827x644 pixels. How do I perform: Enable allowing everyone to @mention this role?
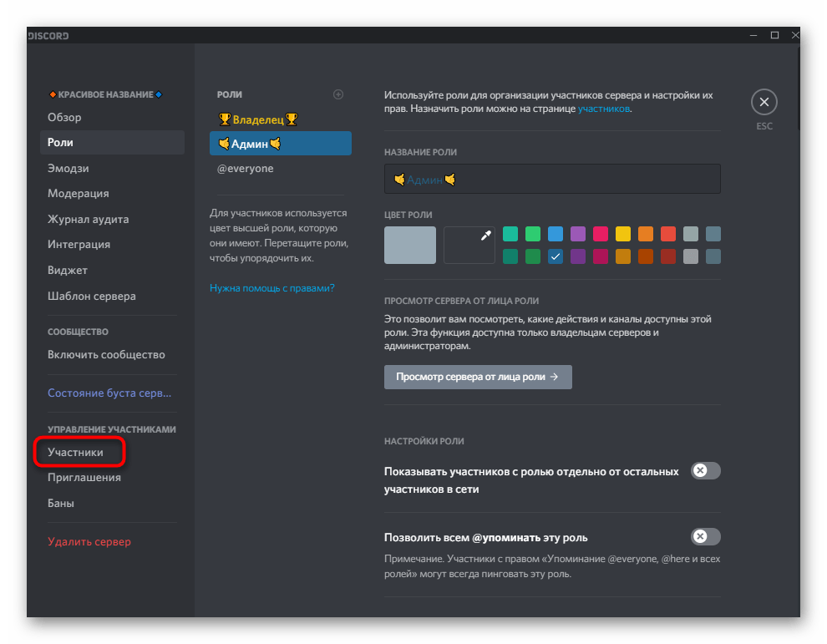[x=706, y=536]
